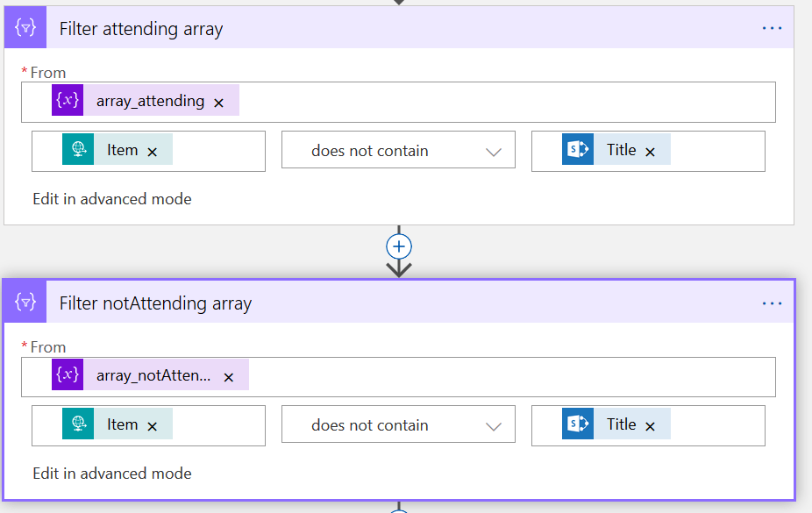Screen dimensions: 812x513
Task: Expand the notAttending filter 'does not contain' dropdown
Action: [x=494, y=426]
